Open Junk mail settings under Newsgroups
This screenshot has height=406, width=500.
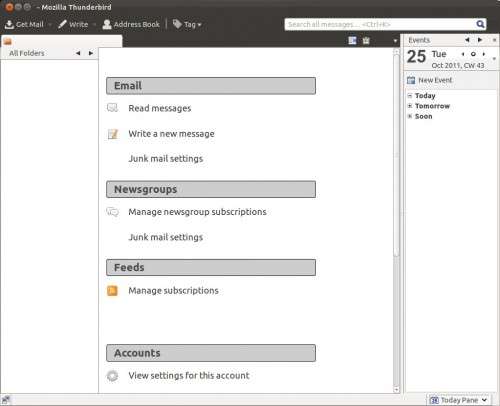[x=166, y=237]
